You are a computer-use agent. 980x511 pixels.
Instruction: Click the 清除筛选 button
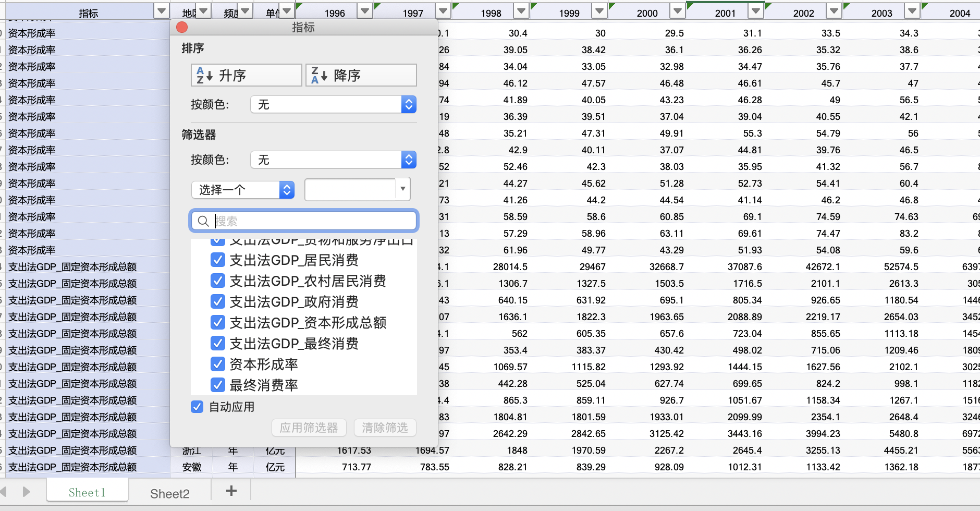(x=385, y=428)
